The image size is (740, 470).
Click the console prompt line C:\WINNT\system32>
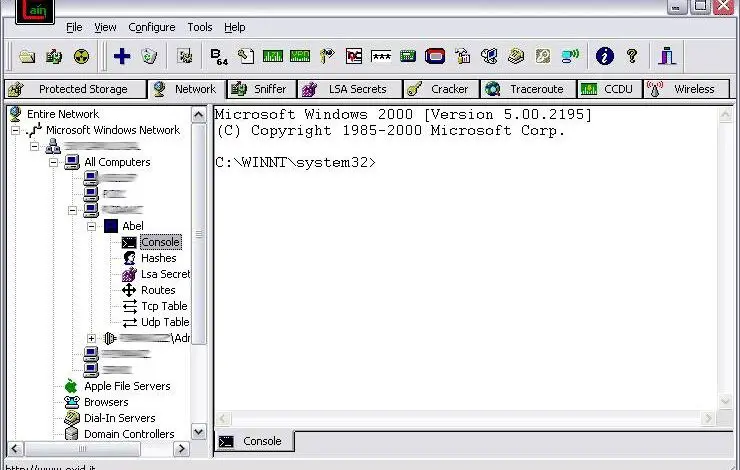(x=295, y=163)
